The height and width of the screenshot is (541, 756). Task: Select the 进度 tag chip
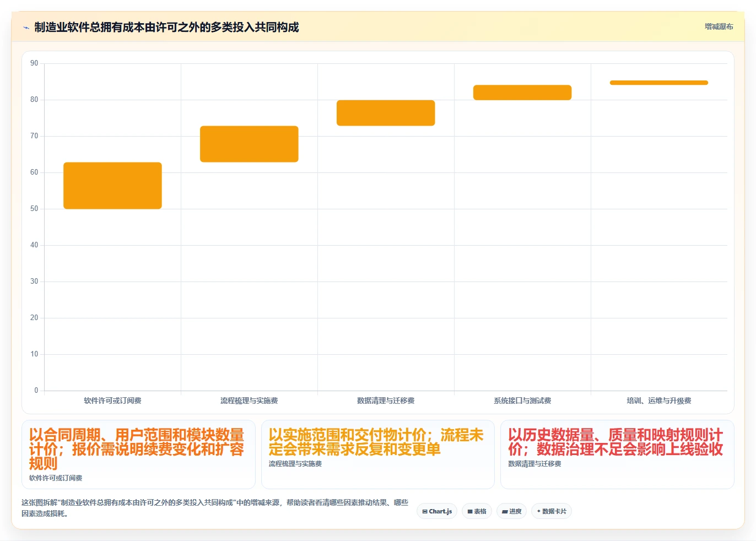pyautogui.click(x=512, y=511)
